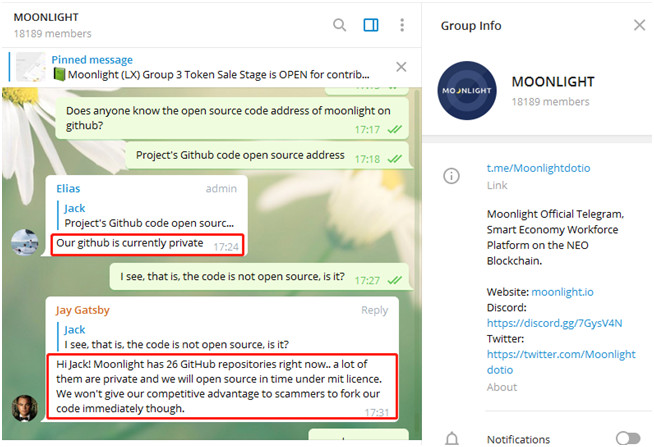Open Jay Gatsby's profile avatar photo
The image size is (654, 447).
(25, 408)
